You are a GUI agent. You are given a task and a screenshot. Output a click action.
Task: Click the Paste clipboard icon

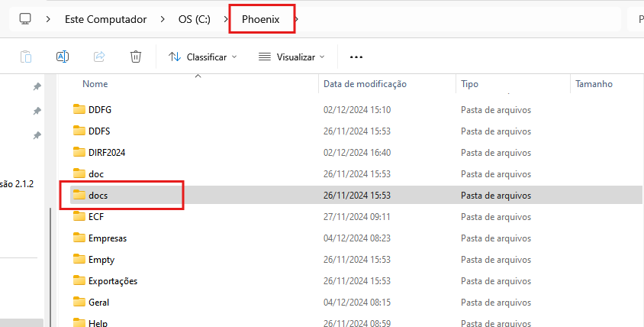26,57
